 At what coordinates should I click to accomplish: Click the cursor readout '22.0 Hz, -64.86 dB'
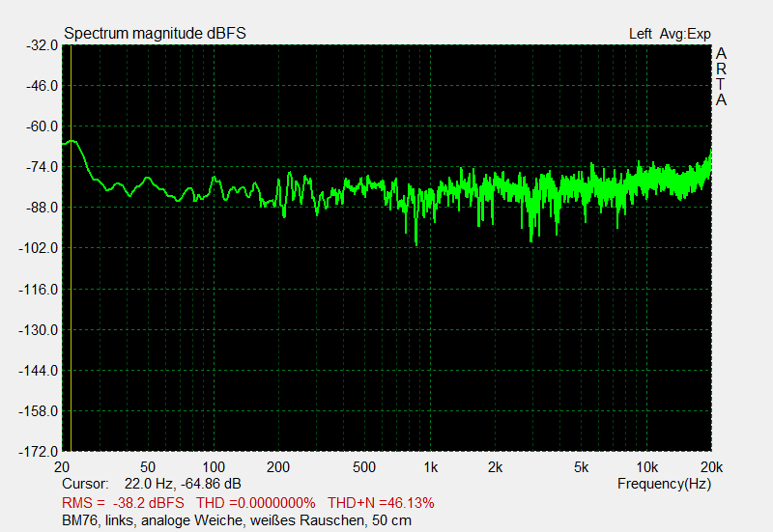point(183,484)
